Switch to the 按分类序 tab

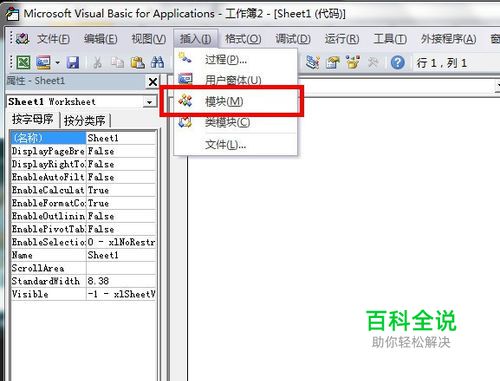click(x=85, y=120)
